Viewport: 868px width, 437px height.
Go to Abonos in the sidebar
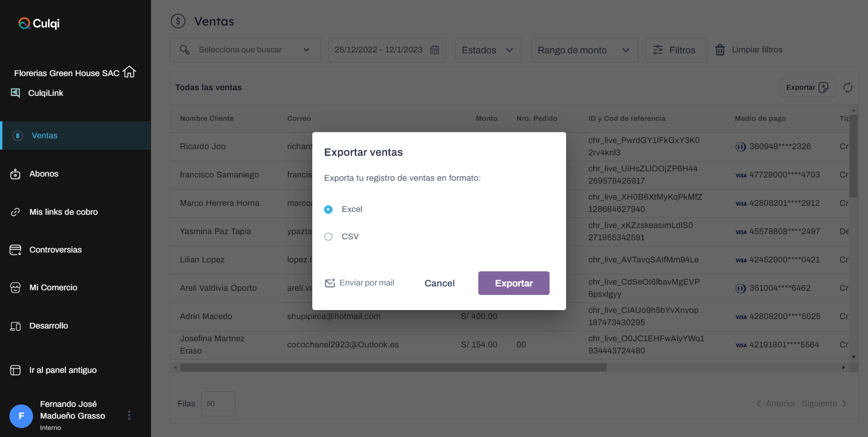44,174
